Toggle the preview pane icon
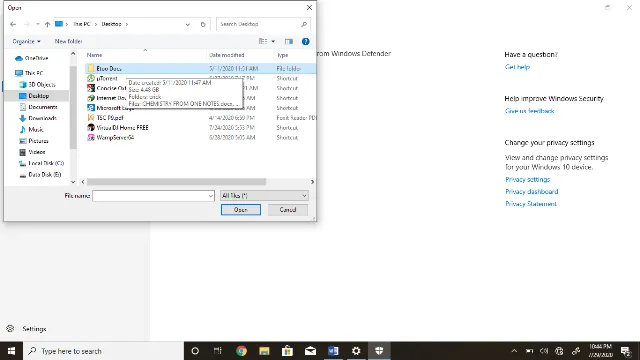This screenshot has width=640, height=360. tap(289, 41)
